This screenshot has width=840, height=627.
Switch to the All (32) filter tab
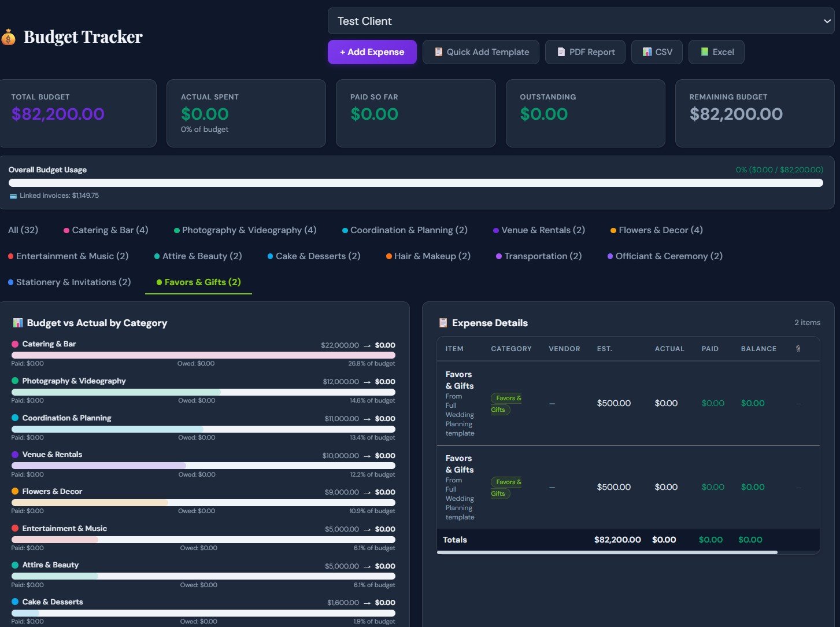(x=23, y=230)
